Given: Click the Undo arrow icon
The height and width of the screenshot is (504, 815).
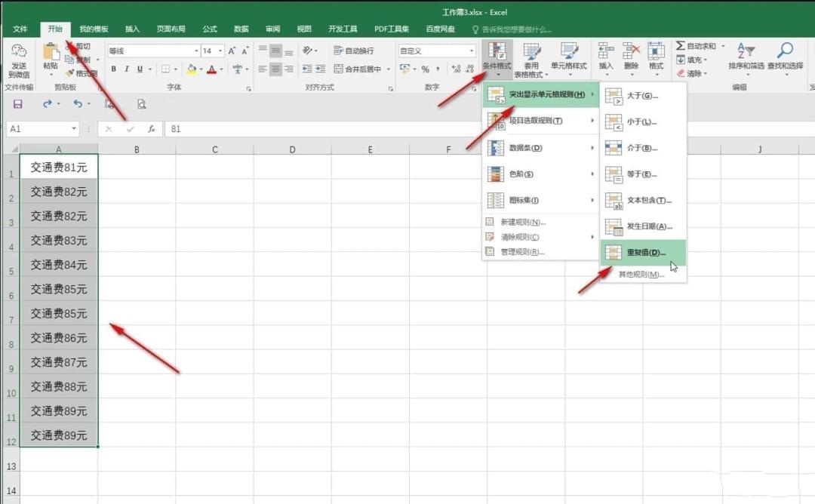Looking at the screenshot, I should tap(78, 104).
